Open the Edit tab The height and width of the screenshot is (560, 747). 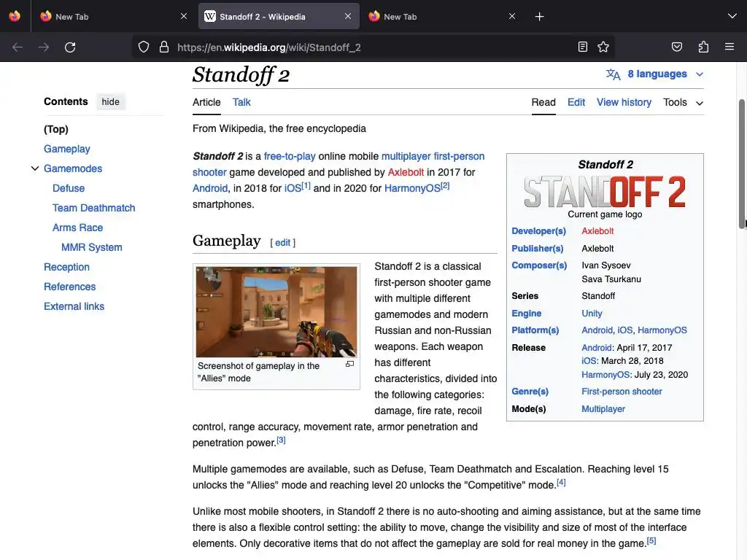[x=576, y=102]
